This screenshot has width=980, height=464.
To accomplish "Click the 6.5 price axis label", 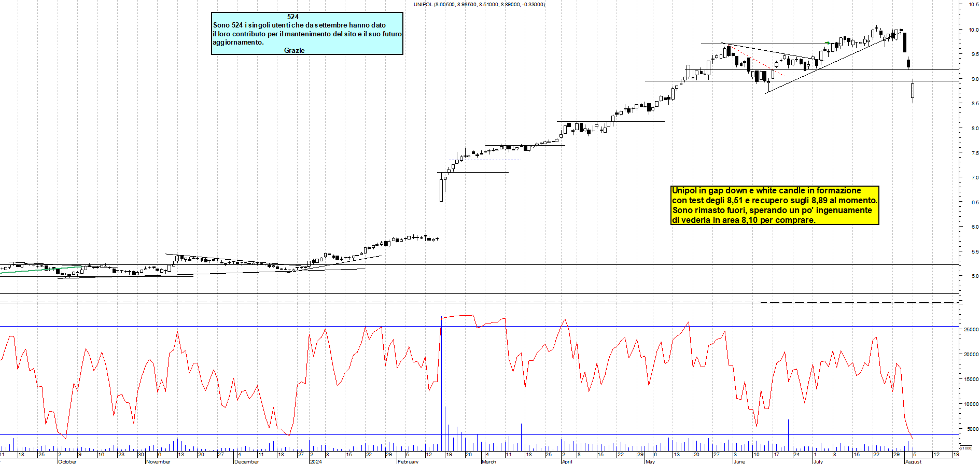I will pos(975,202).
